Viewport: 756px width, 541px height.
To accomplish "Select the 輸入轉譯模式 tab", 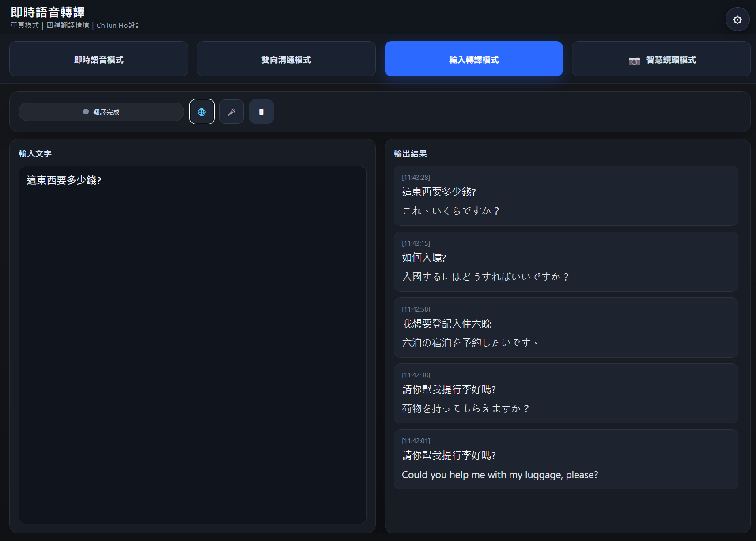I will click(474, 59).
